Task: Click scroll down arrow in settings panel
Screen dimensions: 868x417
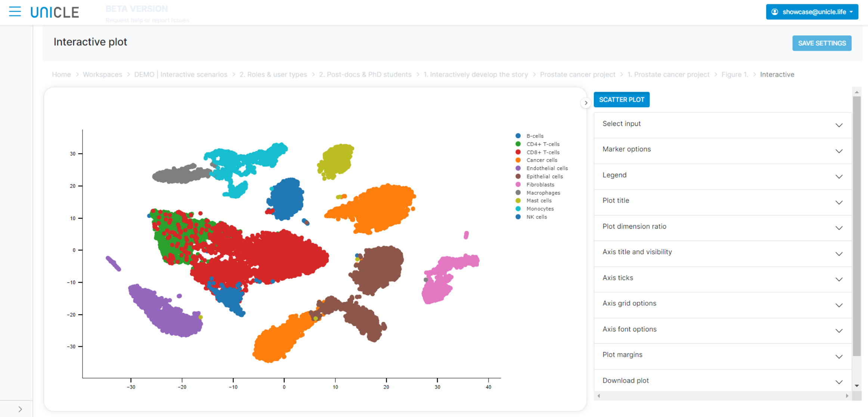Action: point(857,386)
